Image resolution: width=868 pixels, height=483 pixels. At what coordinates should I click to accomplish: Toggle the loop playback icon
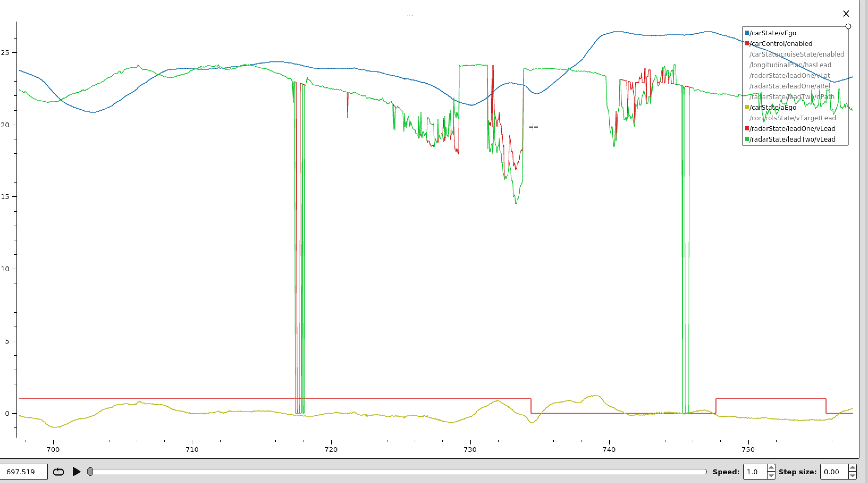click(58, 472)
